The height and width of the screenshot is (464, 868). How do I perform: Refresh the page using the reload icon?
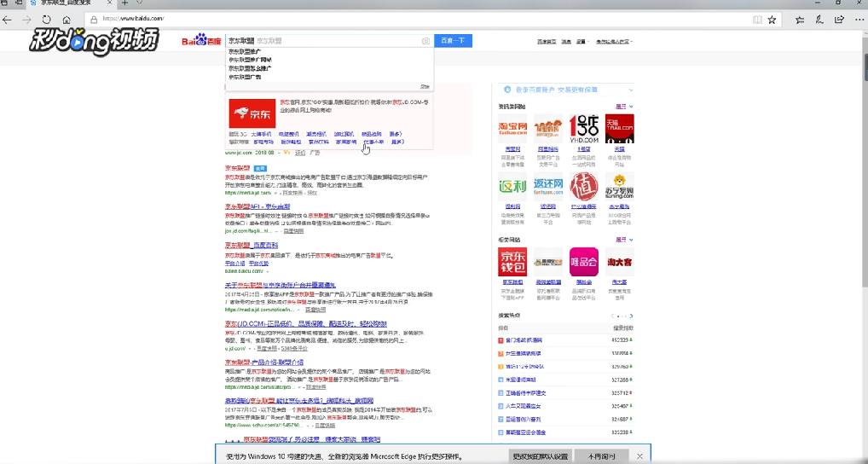(47, 20)
